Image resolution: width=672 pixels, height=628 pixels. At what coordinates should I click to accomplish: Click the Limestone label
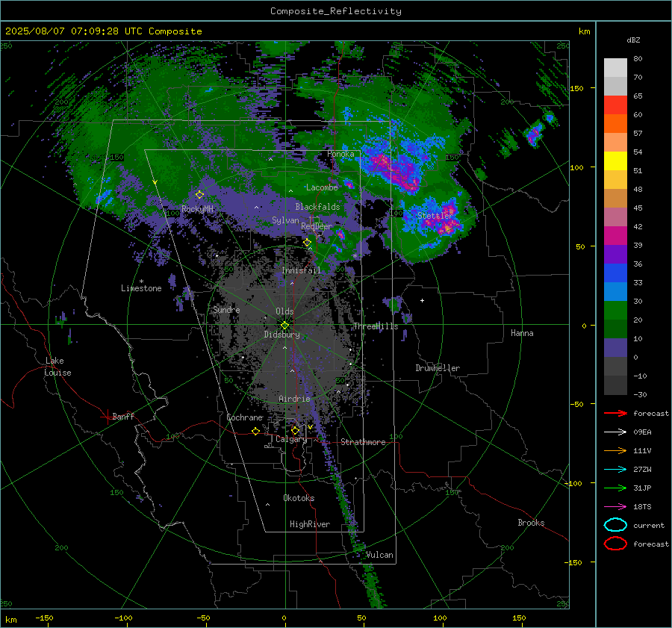point(141,288)
